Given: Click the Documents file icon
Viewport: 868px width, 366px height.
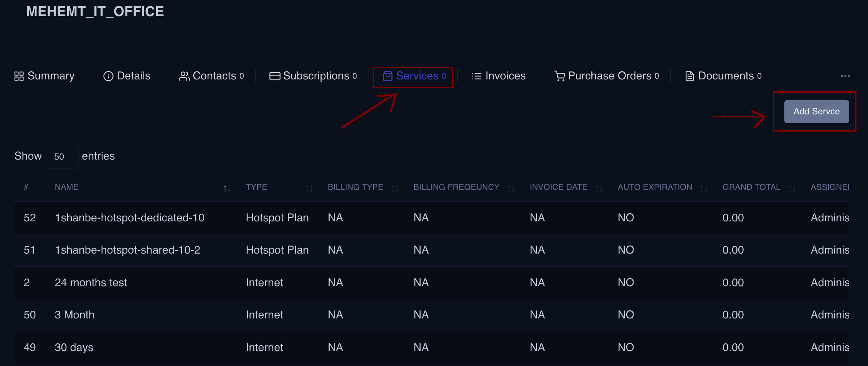Looking at the screenshot, I should pyautogui.click(x=690, y=76).
